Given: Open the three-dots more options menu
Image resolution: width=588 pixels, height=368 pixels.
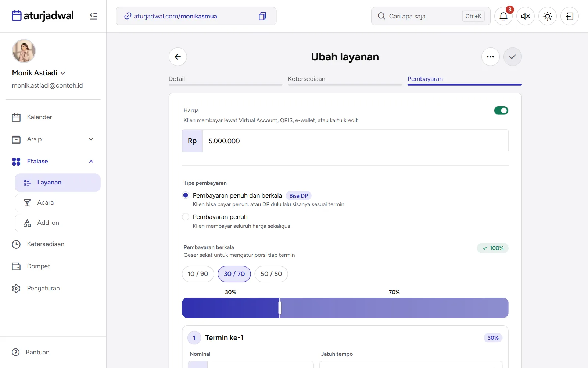Looking at the screenshot, I should point(491,57).
